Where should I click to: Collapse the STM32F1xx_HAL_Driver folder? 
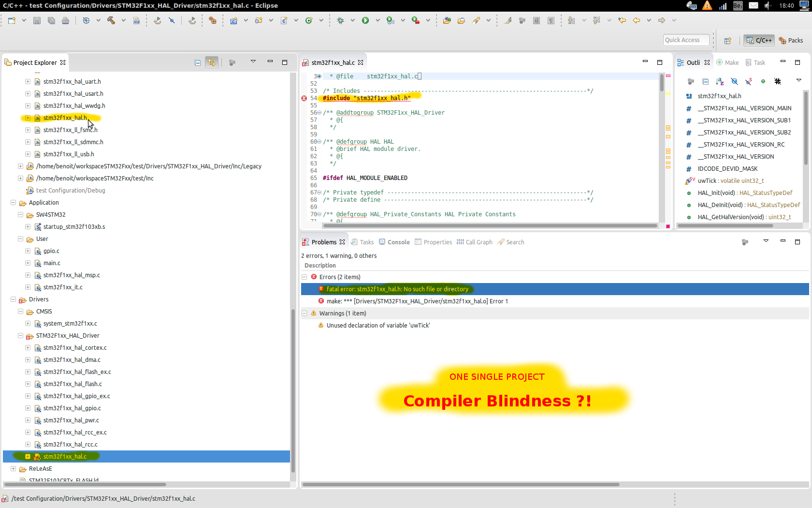(20, 336)
